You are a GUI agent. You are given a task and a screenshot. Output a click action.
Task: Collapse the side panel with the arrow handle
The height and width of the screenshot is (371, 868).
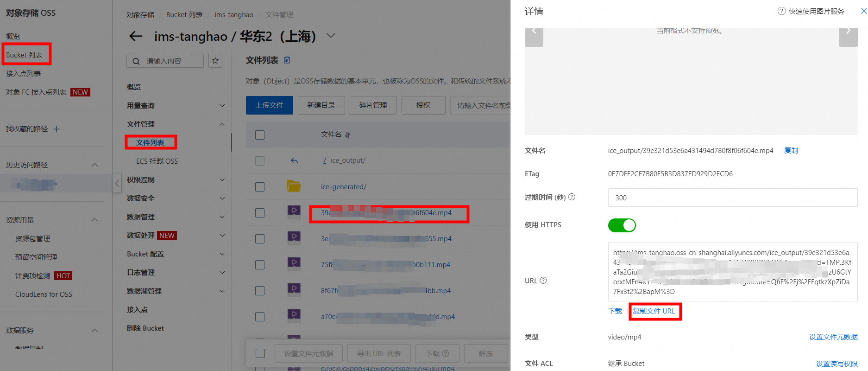coord(117,183)
